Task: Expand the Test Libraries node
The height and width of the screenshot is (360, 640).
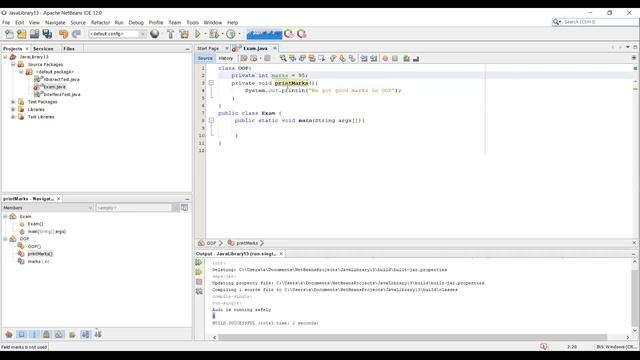Action: tap(13, 117)
